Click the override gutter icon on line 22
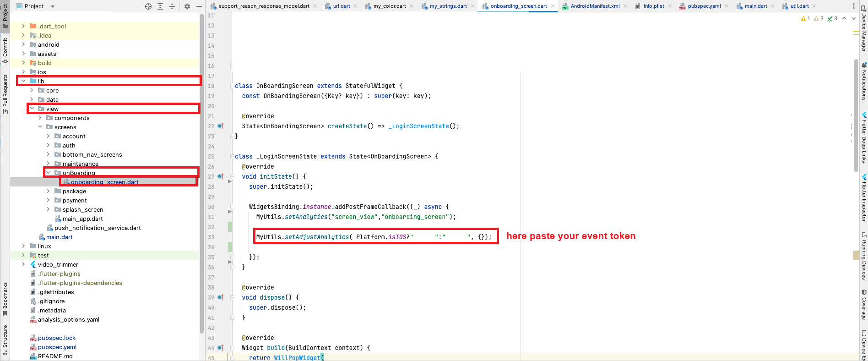The image size is (868, 361). [x=220, y=126]
